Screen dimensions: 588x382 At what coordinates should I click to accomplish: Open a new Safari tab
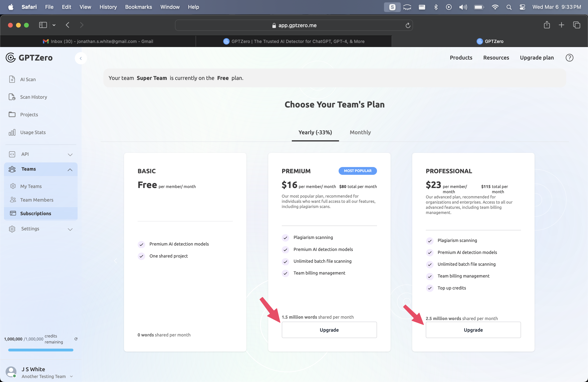561,25
